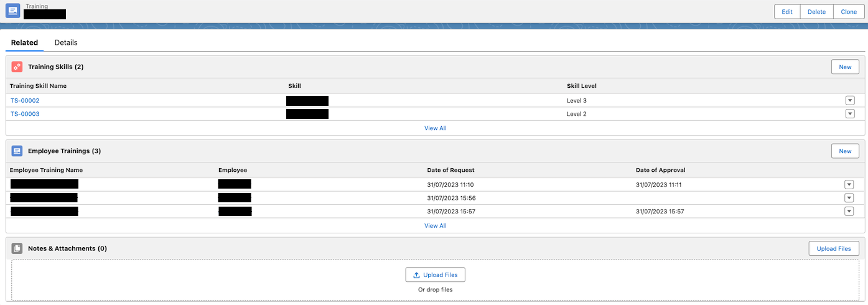The image size is (868, 305).
Task: Open the TS-00003 training skill link
Action: click(x=25, y=114)
